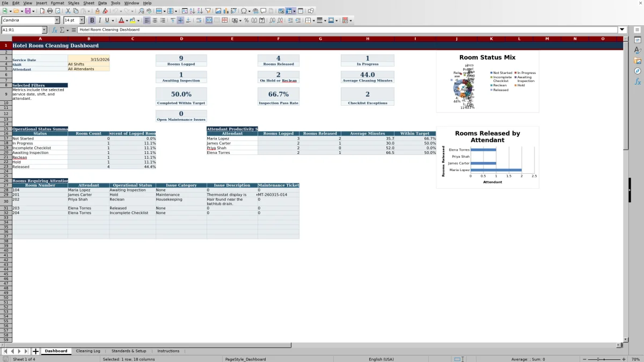Open the Borders dropdown arrow
This screenshot has height=362, width=644.
pos(313,20)
